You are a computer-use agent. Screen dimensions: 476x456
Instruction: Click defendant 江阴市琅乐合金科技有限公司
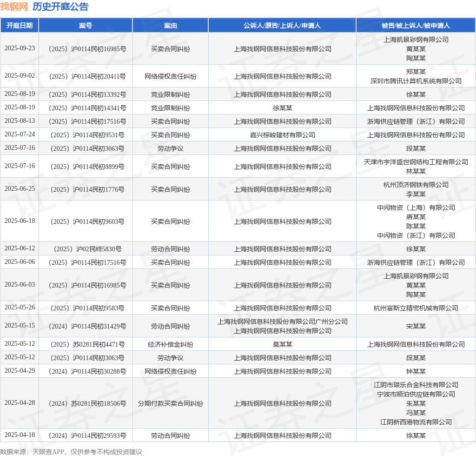coord(416,385)
